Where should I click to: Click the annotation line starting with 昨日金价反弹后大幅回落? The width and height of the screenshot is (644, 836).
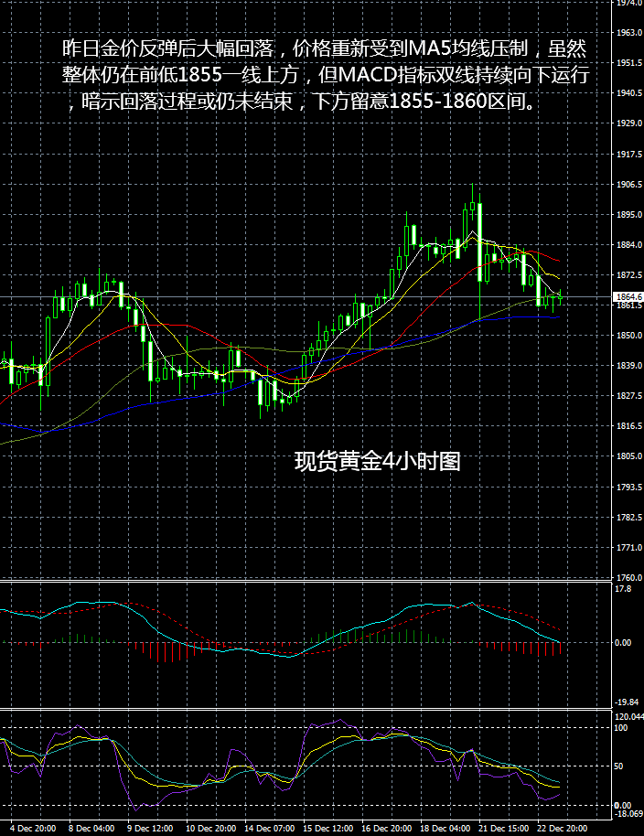click(x=325, y=48)
